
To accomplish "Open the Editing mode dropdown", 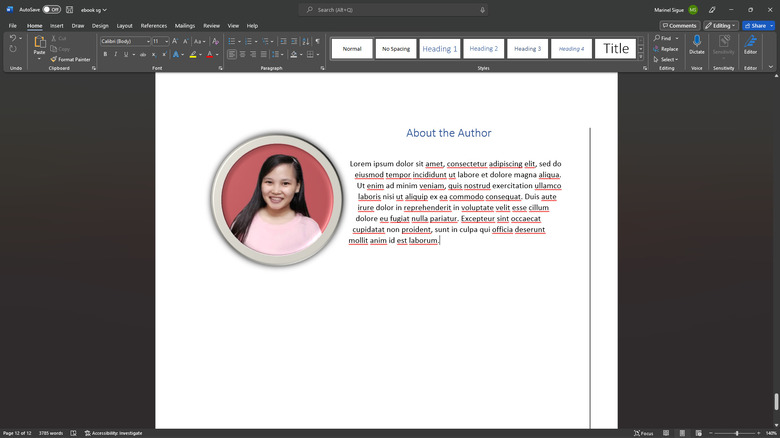I will click(x=720, y=25).
